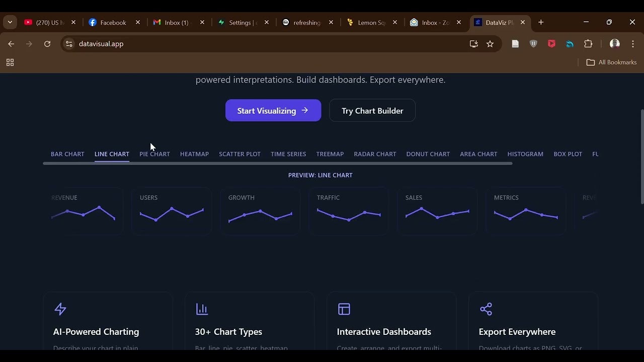The height and width of the screenshot is (362, 644).
Task: Reload the datavisual.app page
Action: 47,44
